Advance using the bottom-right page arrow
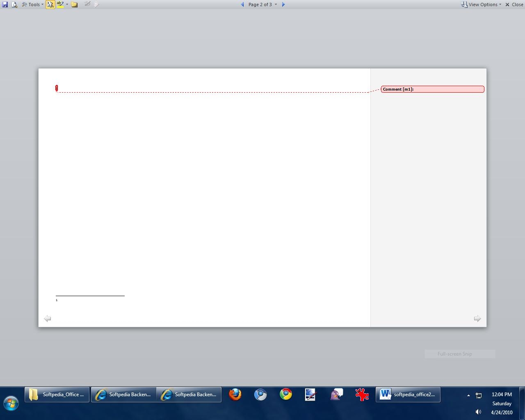This screenshot has width=525, height=420. click(477, 319)
